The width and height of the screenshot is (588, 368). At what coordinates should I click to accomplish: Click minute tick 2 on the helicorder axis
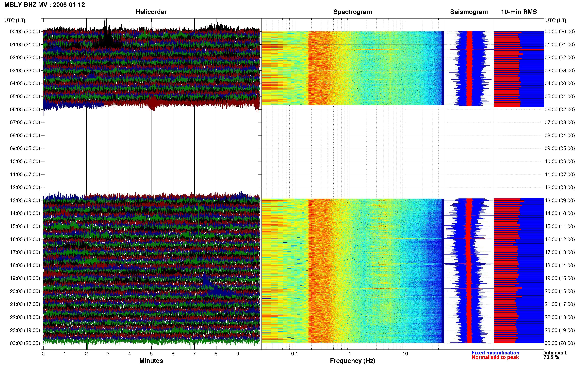pos(86,354)
